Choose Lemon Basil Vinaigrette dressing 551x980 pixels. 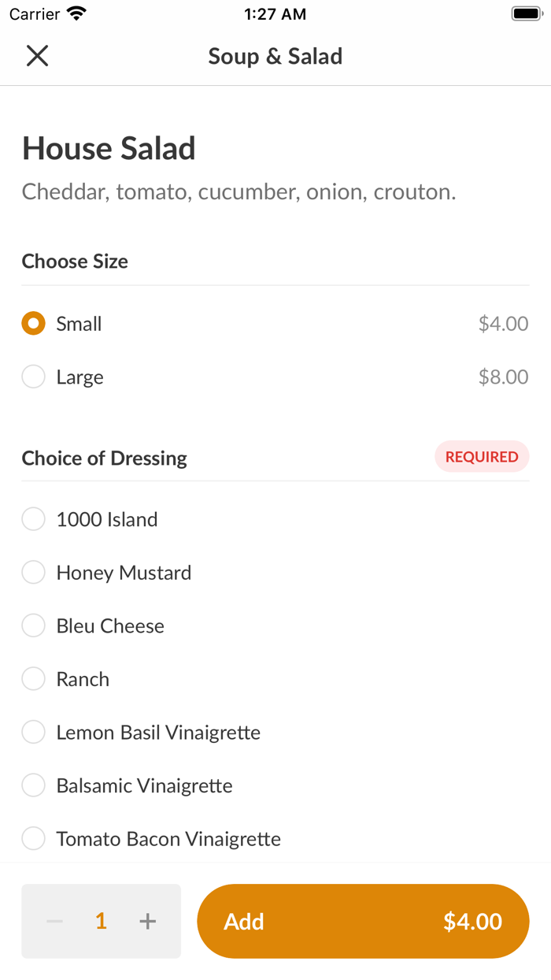(x=33, y=733)
